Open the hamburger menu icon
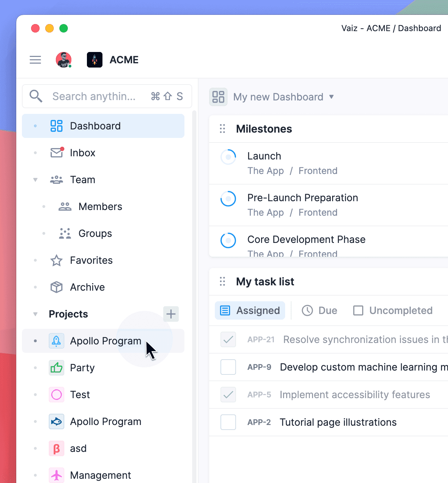The width and height of the screenshot is (448, 483). click(35, 60)
